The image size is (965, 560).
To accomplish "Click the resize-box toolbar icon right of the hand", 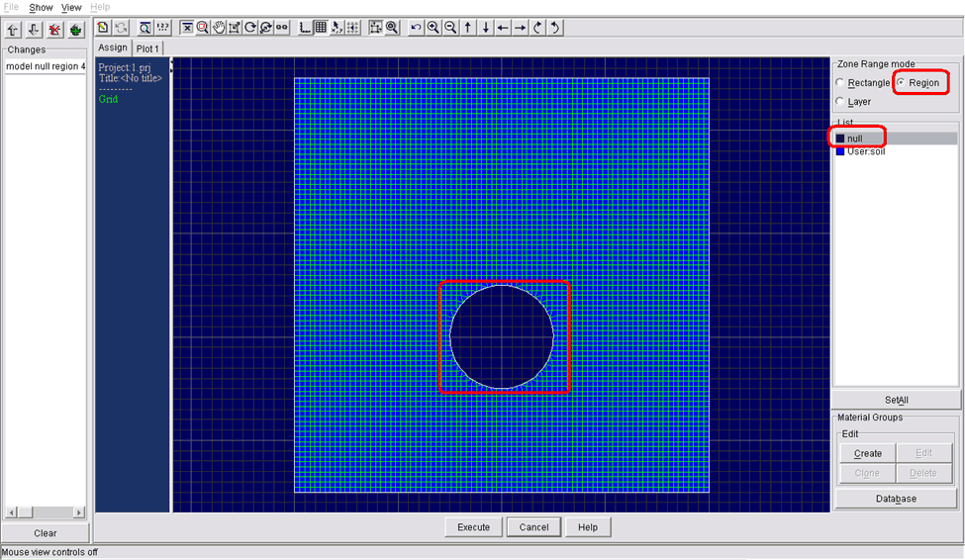I will [x=235, y=27].
